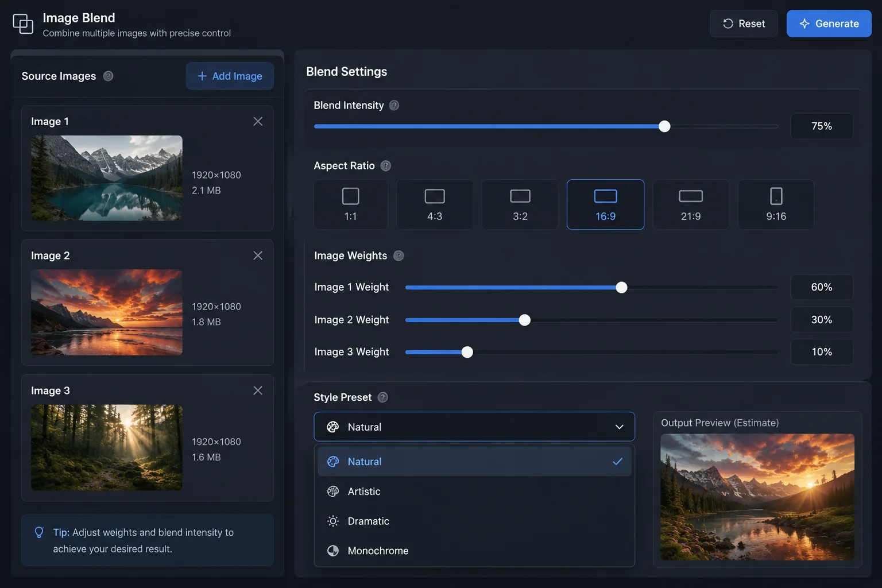Click the Image 1 Weight slider handle

click(621, 287)
